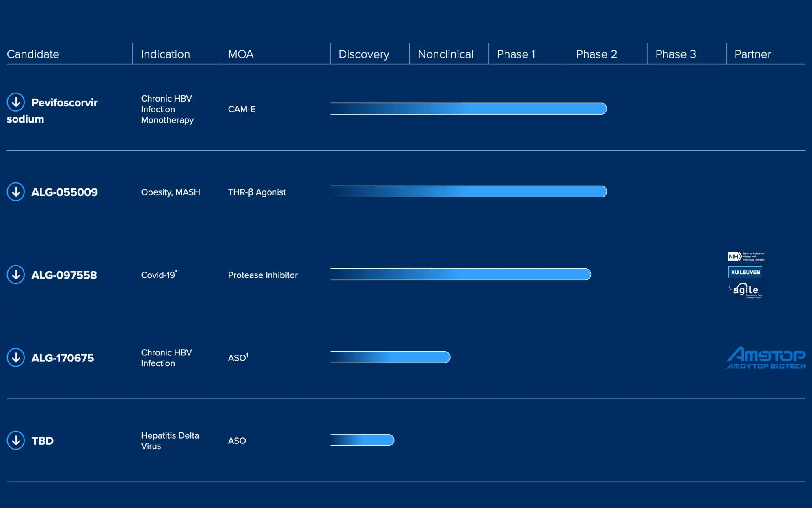Open the ALG-055009 candidate link
The width and height of the screenshot is (812, 508).
(x=65, y=192)
